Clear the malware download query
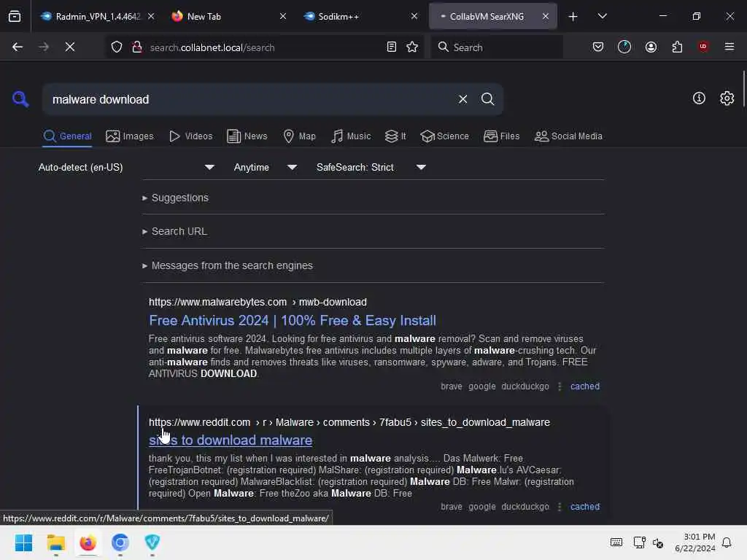This screenshot has width=747, height=560. [462, 99]
